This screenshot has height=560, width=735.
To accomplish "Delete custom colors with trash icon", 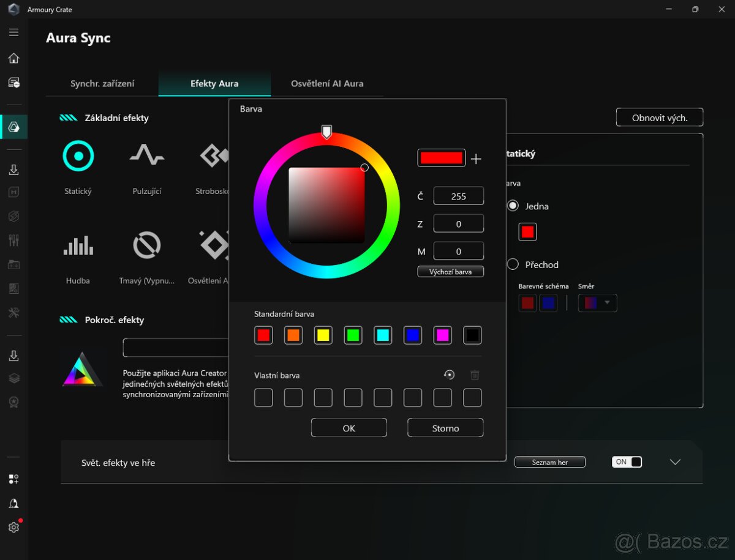I will 475,375.
